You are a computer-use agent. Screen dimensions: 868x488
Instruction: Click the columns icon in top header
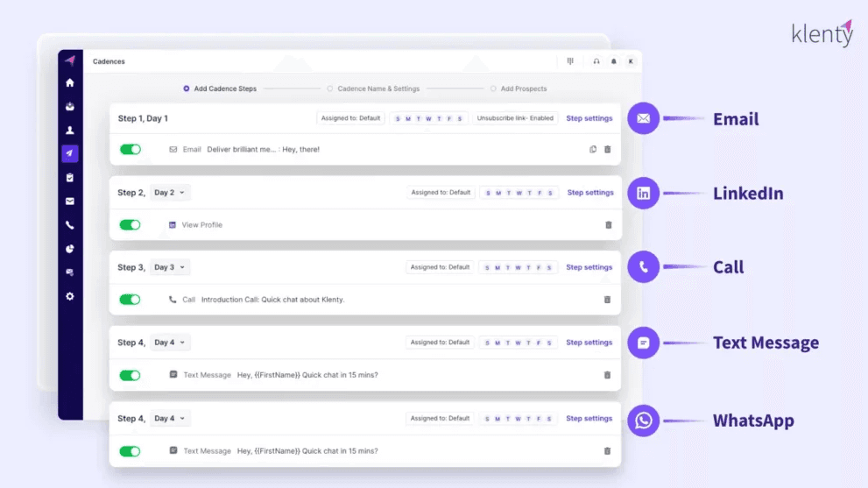[570, 61]
